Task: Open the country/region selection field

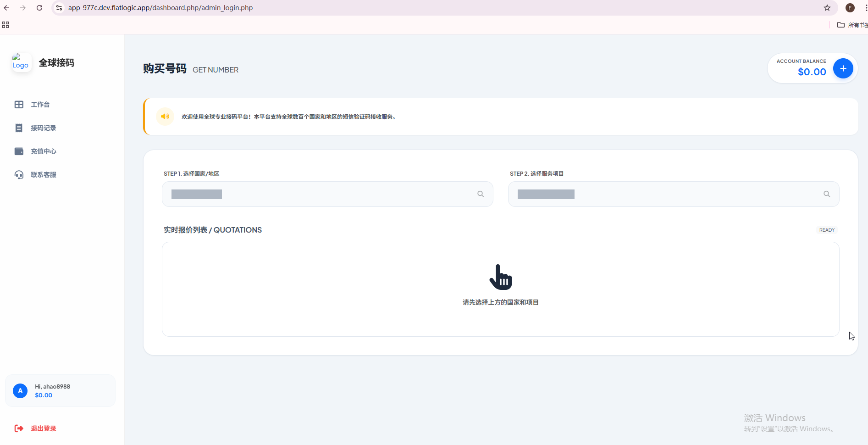Action: click(x=321, y=194)
